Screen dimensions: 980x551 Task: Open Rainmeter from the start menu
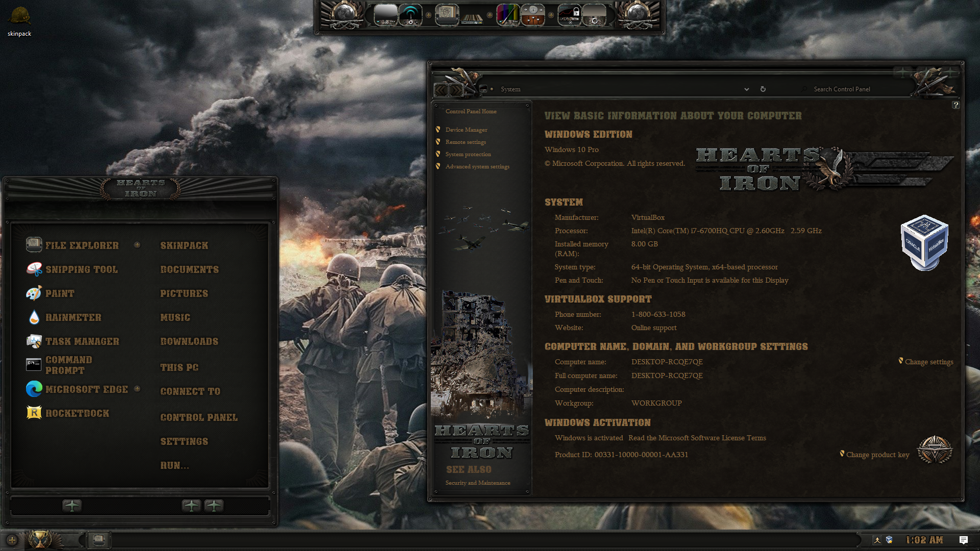point(73,317)
